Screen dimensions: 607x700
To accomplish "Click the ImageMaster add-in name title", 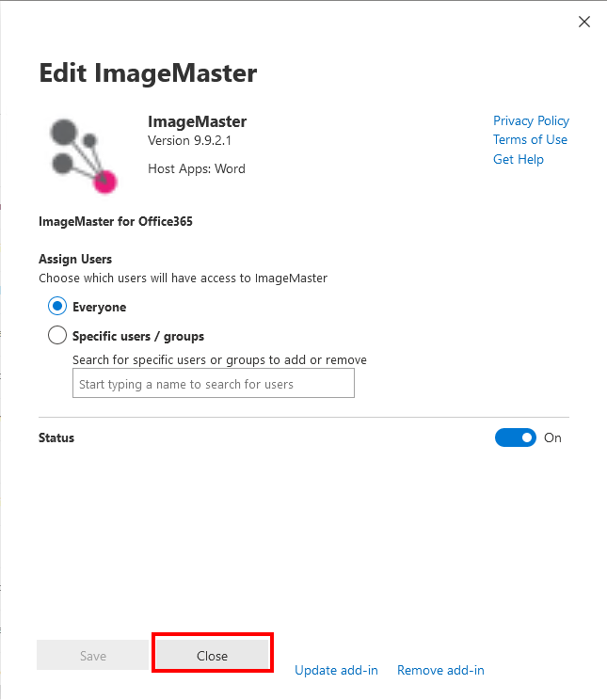I will [197, 121].
